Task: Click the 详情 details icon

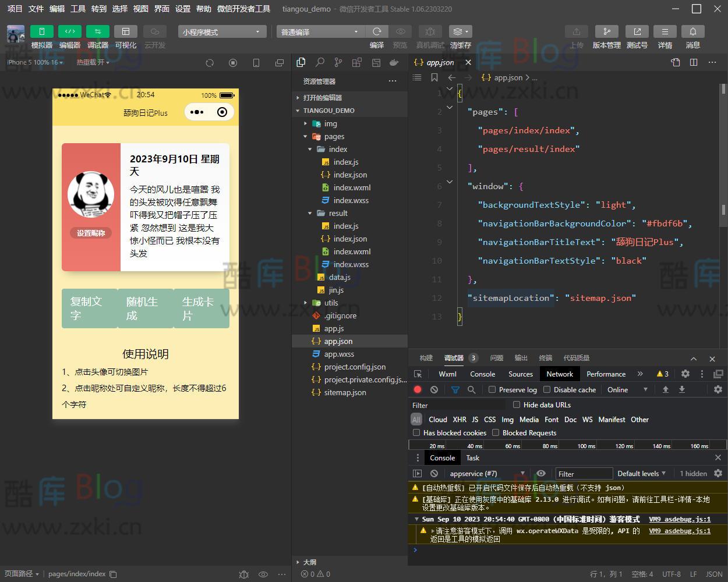Action: (x=665, y=31)
